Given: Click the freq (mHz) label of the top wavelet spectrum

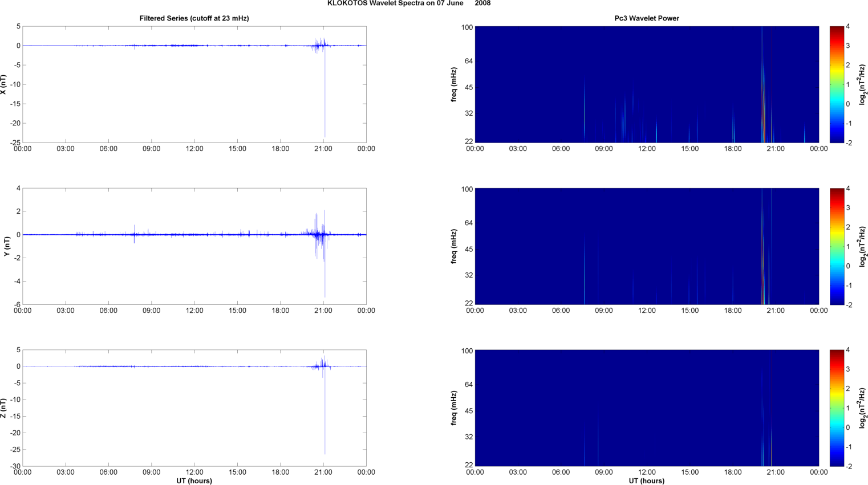Looking at the screenshot, I should click(454, 84).
